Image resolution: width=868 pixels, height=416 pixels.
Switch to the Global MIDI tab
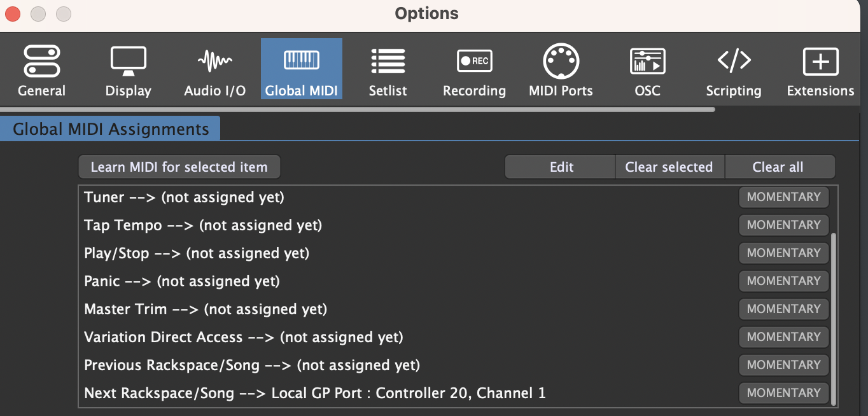[302, 69]
